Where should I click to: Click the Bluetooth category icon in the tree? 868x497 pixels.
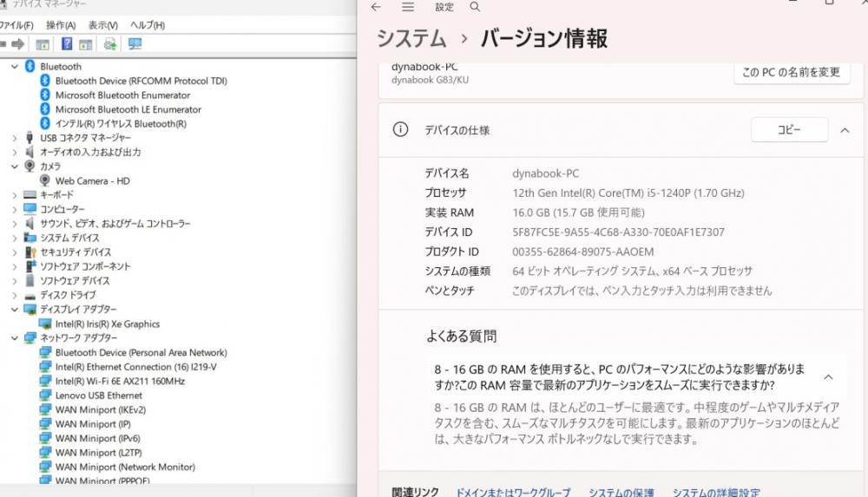(30, 67)
